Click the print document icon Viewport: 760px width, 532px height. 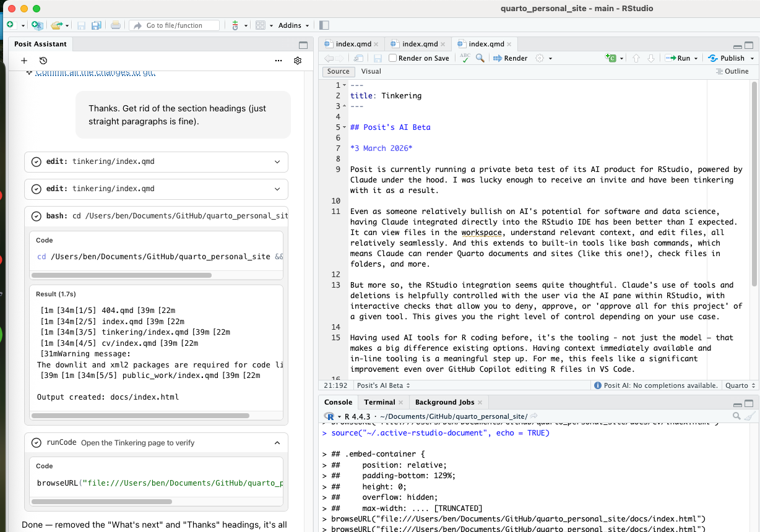point(115,25)
